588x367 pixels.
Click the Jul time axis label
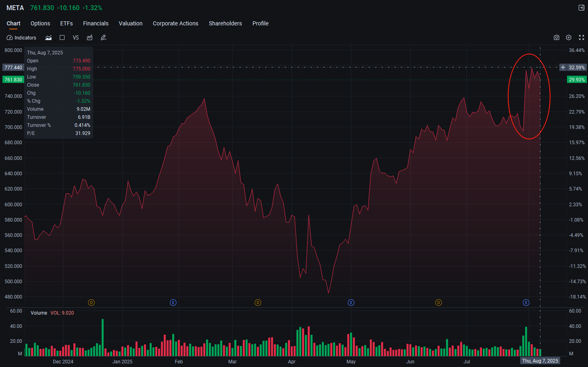pyautogui.click(x=467, y=362)
